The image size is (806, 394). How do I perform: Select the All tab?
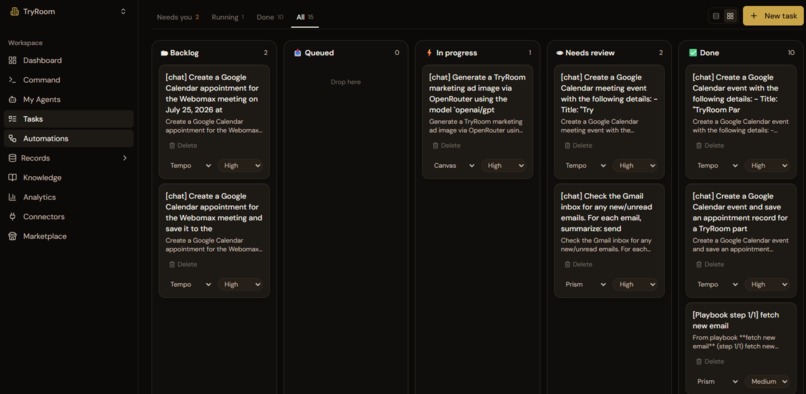point(305,17)
